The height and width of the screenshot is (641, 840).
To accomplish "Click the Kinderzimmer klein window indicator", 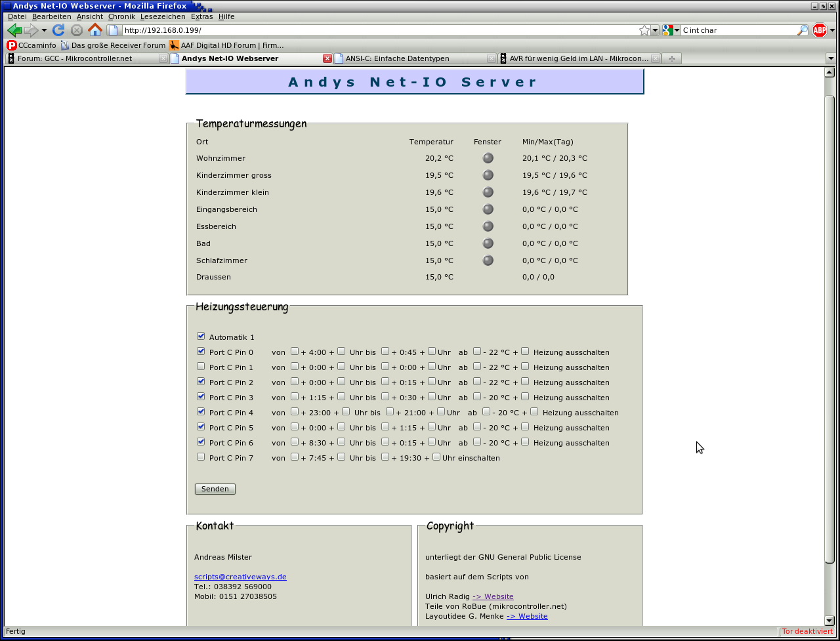I will tap(488, 192).
